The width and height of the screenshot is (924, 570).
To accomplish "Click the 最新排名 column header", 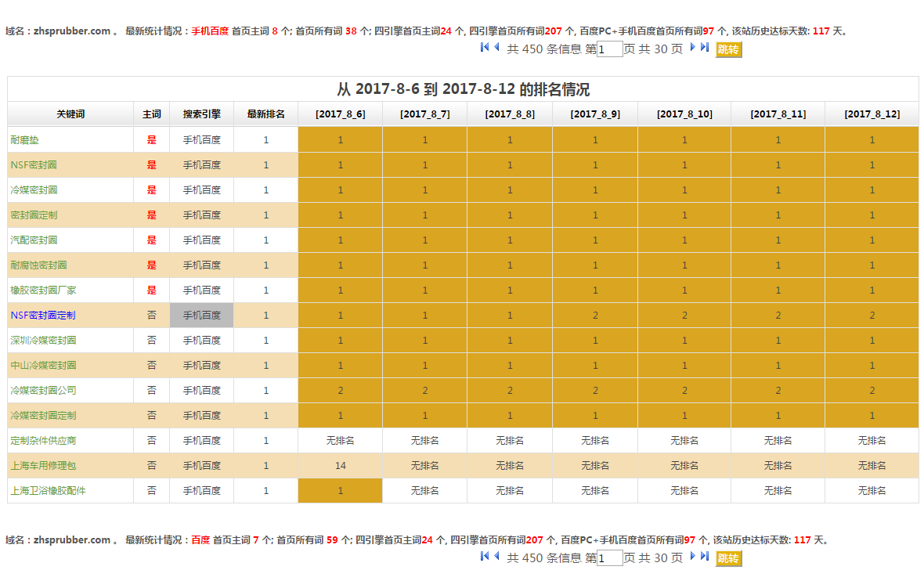I will [265, 114].
